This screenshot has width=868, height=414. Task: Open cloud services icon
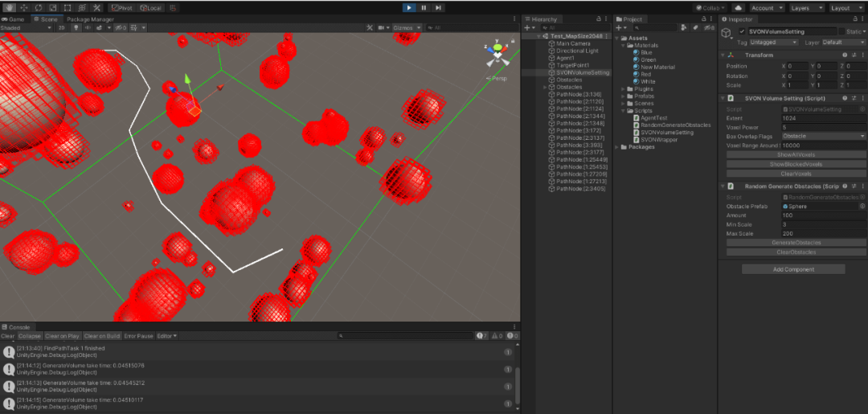click(739, 8)
